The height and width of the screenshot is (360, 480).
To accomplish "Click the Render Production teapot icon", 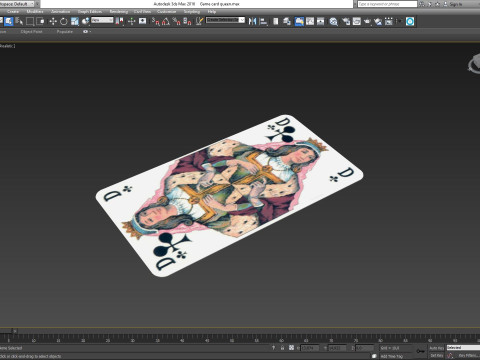I will [367, 21].
